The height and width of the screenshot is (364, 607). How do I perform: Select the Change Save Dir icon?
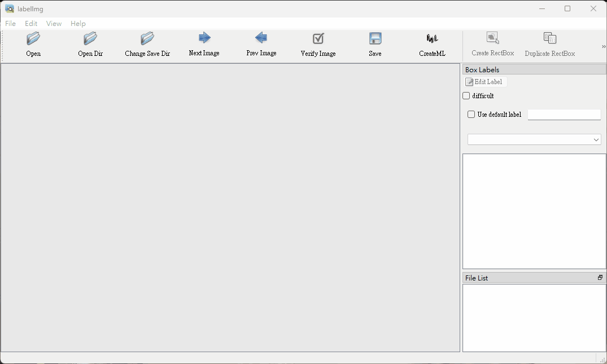click(147, 39)
